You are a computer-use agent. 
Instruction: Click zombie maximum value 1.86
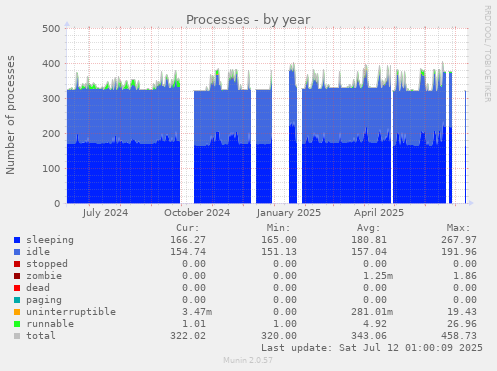click(465, 276)
